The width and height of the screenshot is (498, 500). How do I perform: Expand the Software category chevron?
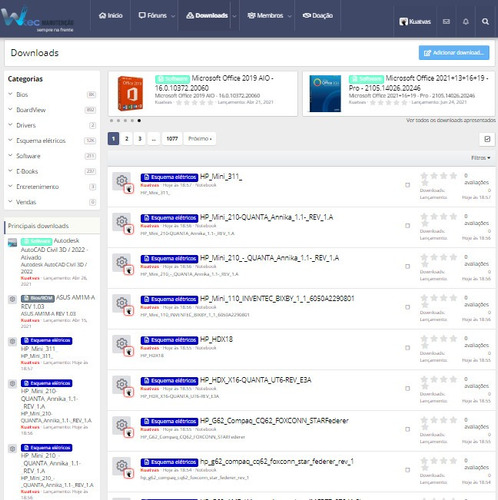tap(10, 155)
